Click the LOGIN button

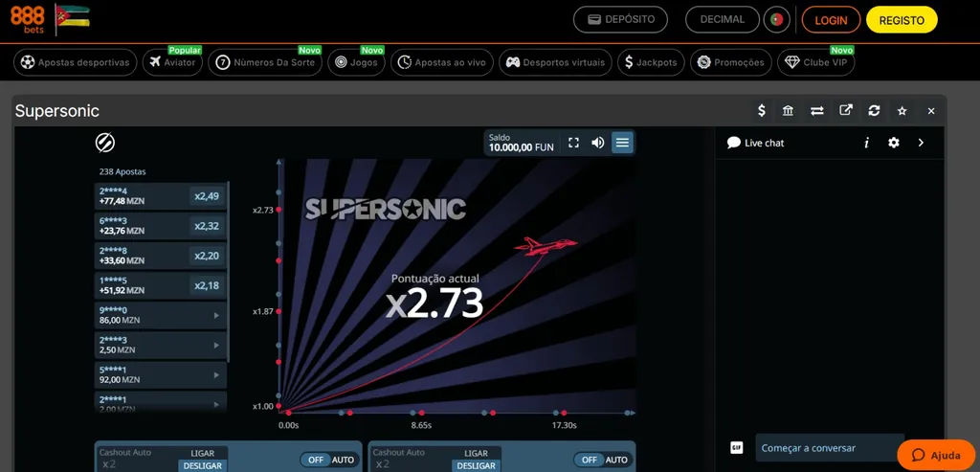[x=832, y=20]
